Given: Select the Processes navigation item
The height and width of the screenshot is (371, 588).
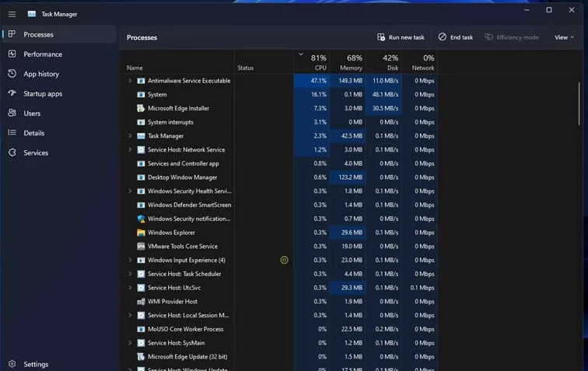Looking at the screenshot, I should 38,34.
